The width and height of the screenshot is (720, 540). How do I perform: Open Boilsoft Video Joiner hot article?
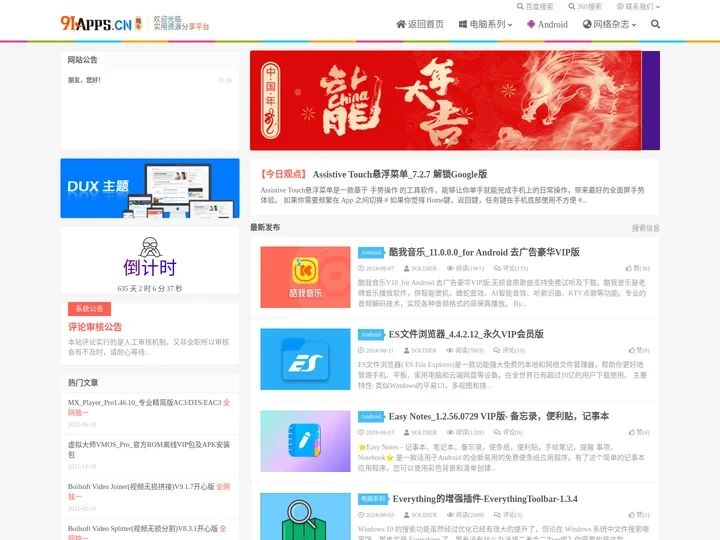coord(149,491)
